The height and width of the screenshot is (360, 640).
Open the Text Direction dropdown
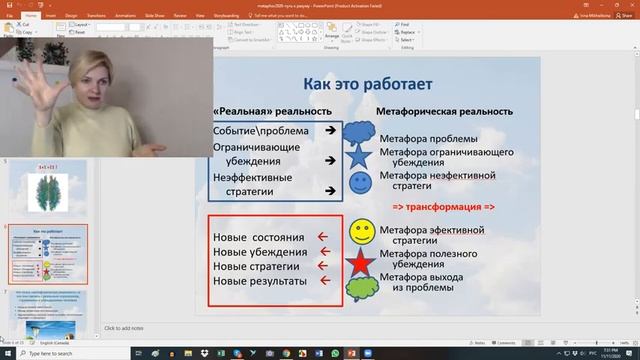[245, 24]
